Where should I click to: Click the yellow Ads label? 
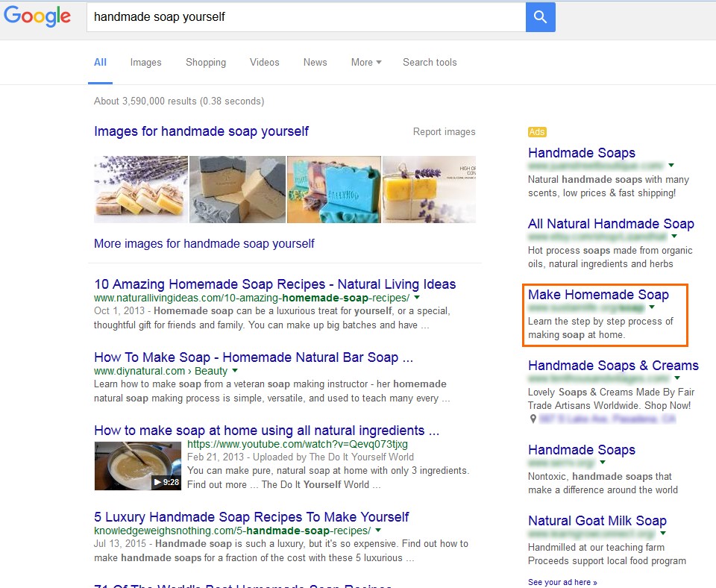tap(537, 132)
